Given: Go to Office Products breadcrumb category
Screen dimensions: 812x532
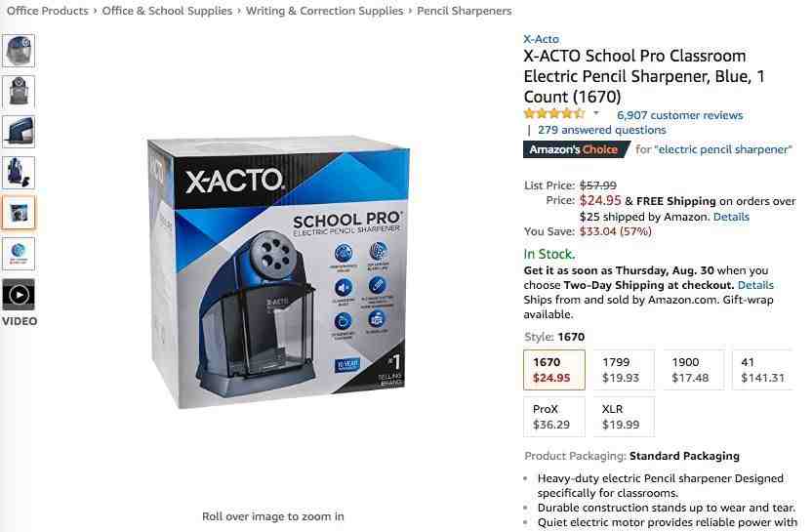Looking at the screenshot, I should click(x=48, y=11).
